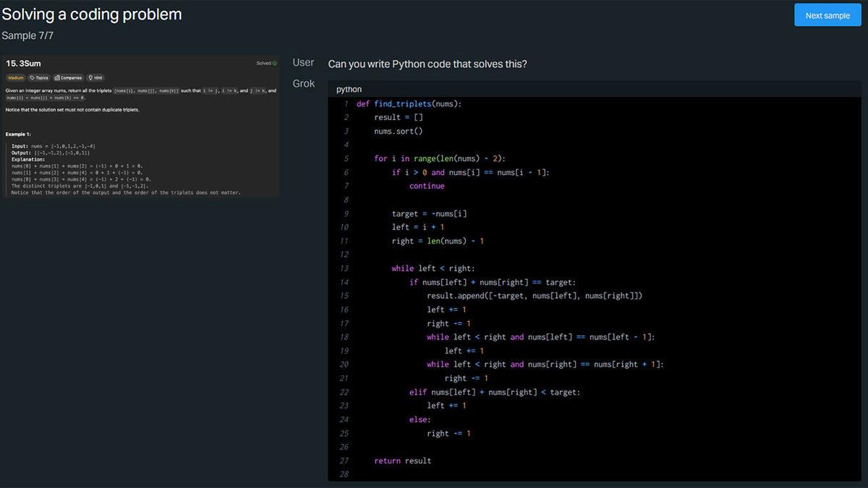868x488 pixels.
Task: Click the 'Solving a coding problem' heading
Action: [91, 14]
